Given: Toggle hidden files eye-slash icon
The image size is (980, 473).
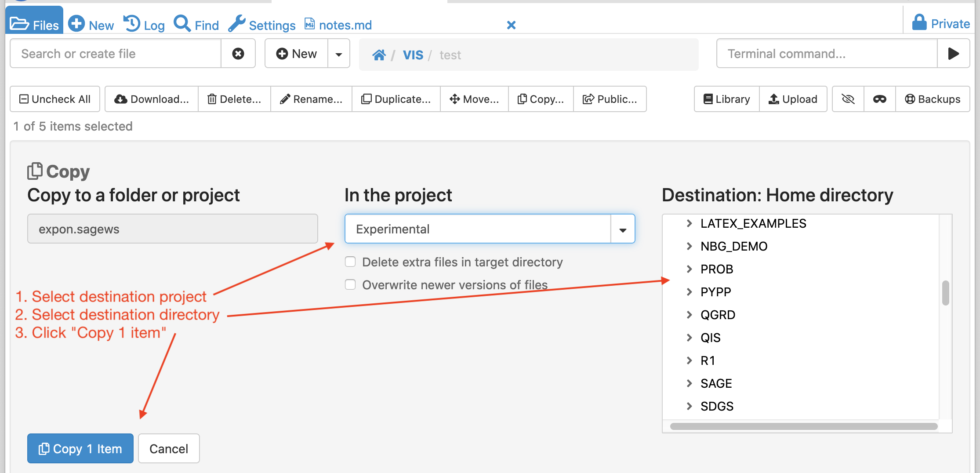Looking at the screenshot, I should point(848,99).
